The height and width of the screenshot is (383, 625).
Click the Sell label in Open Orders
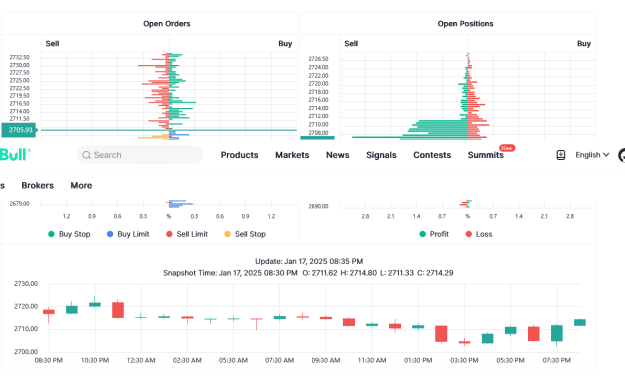(x=52, y=43)
